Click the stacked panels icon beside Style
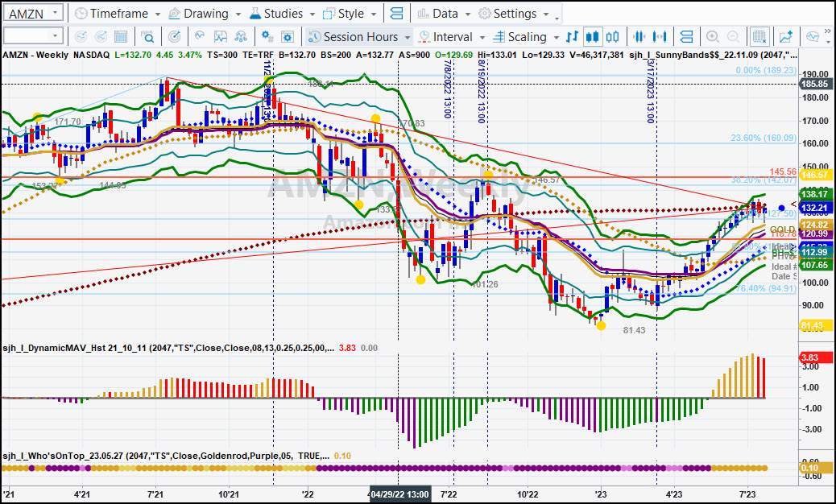 click(x=397, y=14)
